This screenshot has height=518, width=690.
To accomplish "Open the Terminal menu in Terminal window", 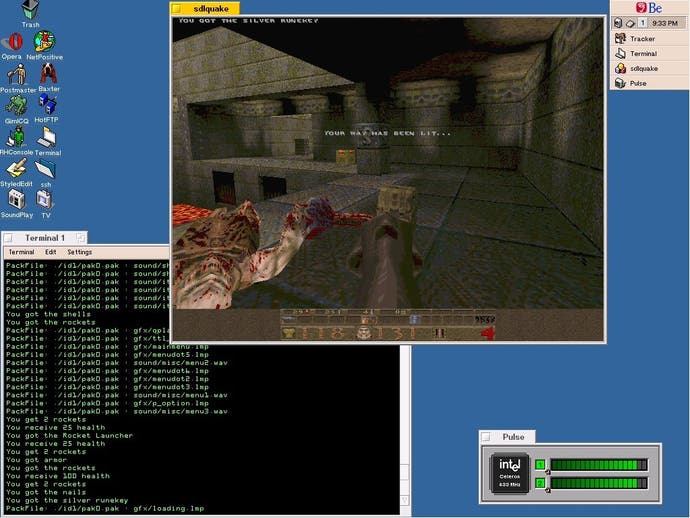I will tap(22, 252).
